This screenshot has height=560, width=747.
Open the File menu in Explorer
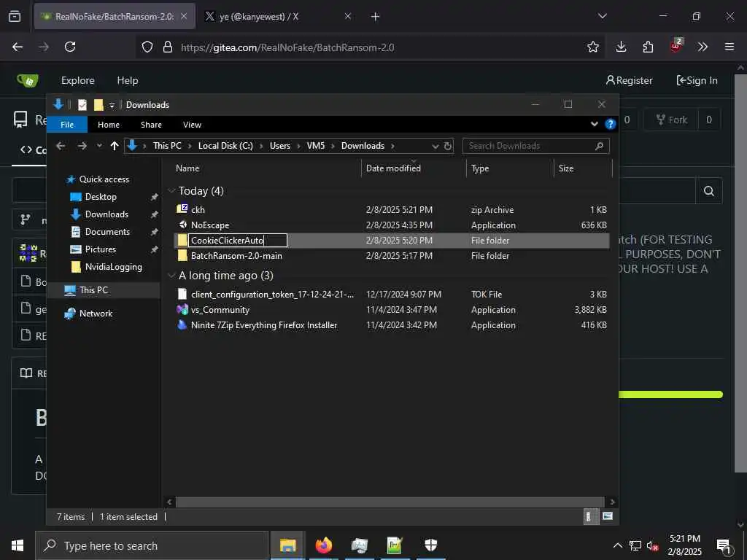[x=67, y=124]
